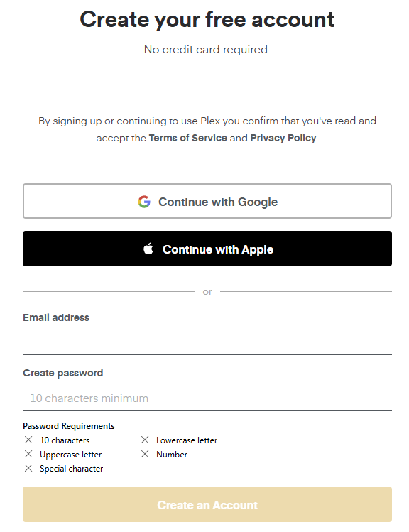Image resolution: width=409 pixels, height=532 pixels.
Task: Click the Email address label
Action: (56, 317)
